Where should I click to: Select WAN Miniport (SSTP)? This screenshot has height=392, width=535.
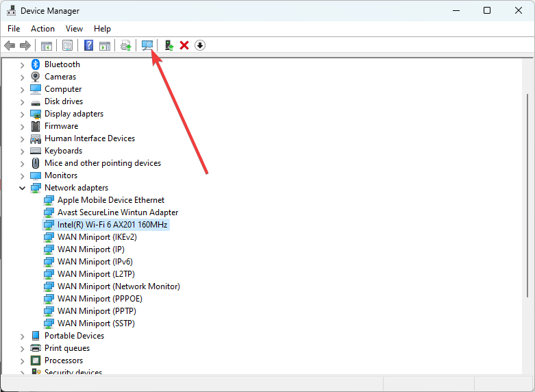click(x=96, y=323)
